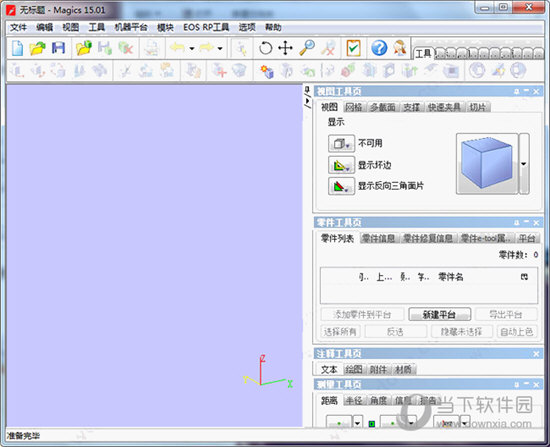Viewport: 550px width, 447px height.
Task: Toggle the 显示坏边 display button
Action: 341,165
